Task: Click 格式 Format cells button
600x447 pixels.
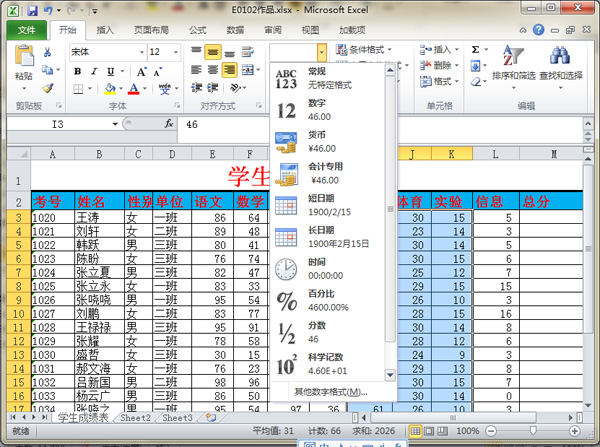Action: click(439, 81)
